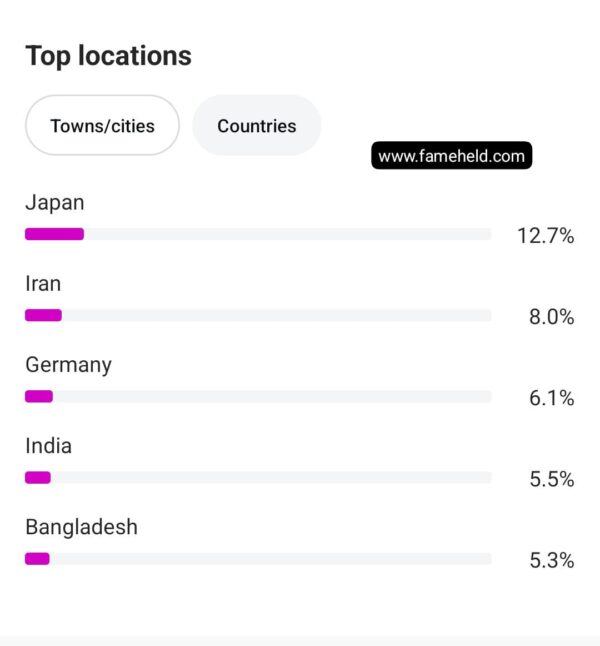
Task: Click the Top locations heading
Action: click(108, 56)
